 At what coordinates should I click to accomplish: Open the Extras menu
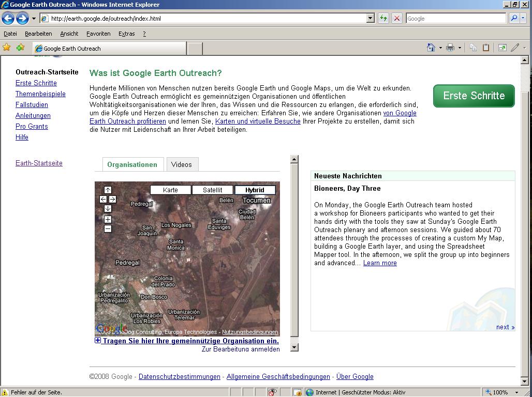pos(127,34)
